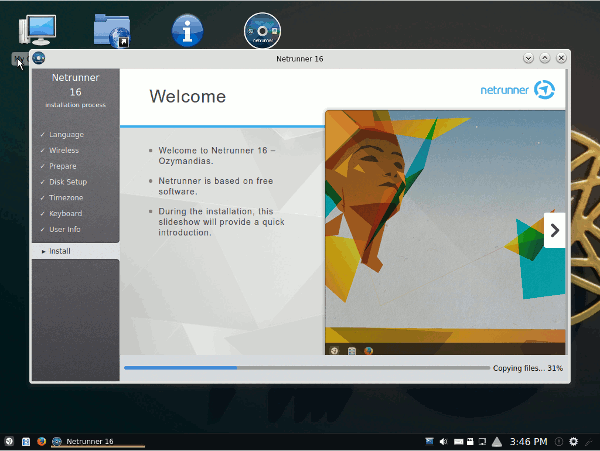Click the 'Netrunner is based on free software' bullet
Screen dimensions: 600x451
coord(215,186)
